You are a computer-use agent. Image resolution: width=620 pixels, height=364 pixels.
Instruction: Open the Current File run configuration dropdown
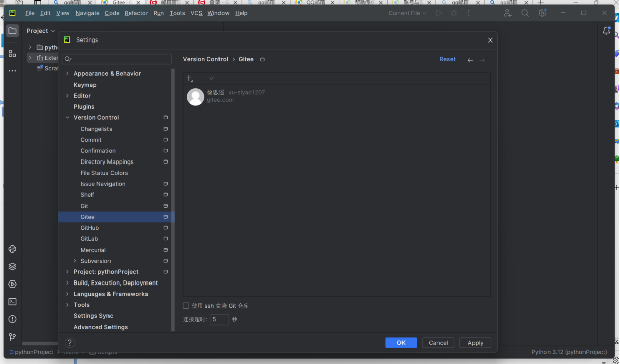pos(408,13)
